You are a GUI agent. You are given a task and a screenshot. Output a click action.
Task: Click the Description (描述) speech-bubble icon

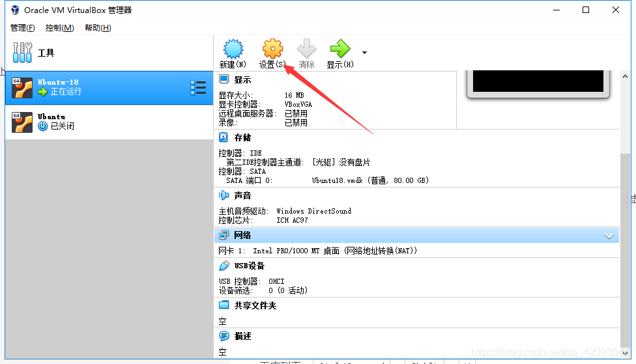click(x=224, y=335)
